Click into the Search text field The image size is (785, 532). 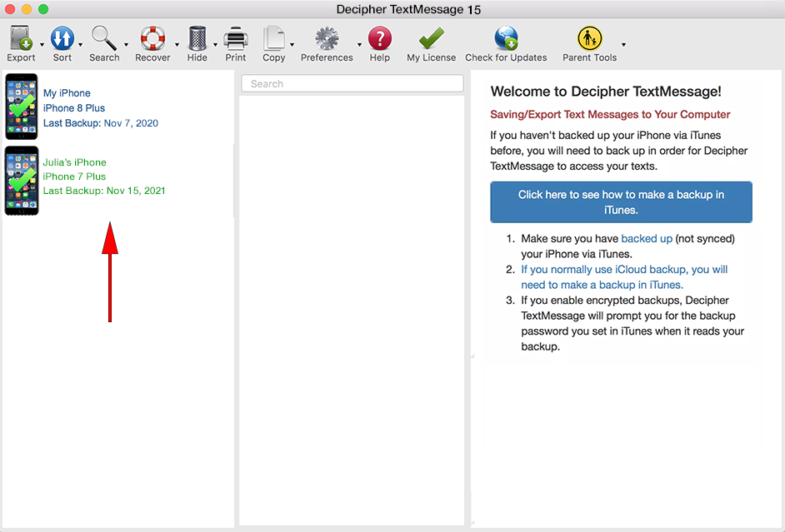tap(352, 84)
